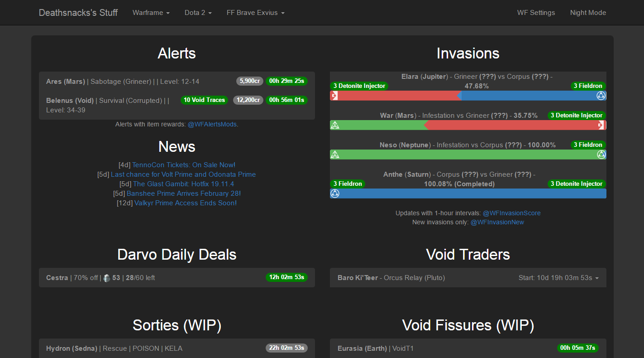Click the Darvo Daily Deals heading
The height and width of the screenshot is (358, 644).
pos(177,255)
